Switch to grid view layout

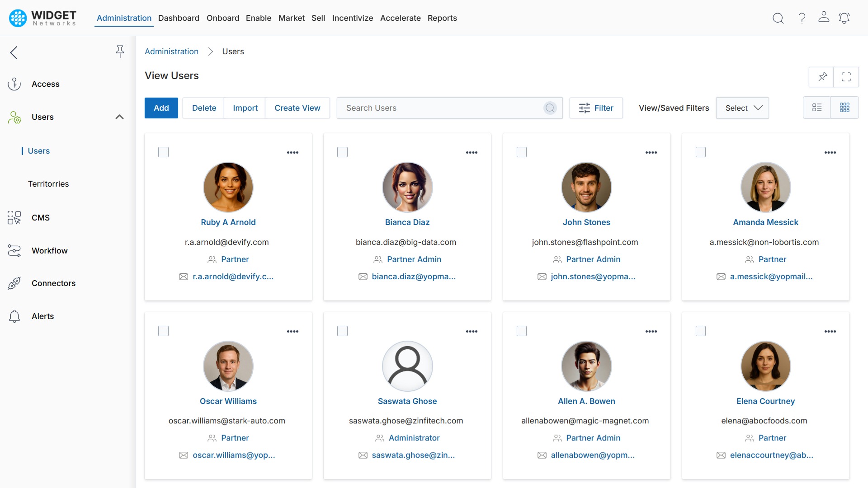point(845,108)
